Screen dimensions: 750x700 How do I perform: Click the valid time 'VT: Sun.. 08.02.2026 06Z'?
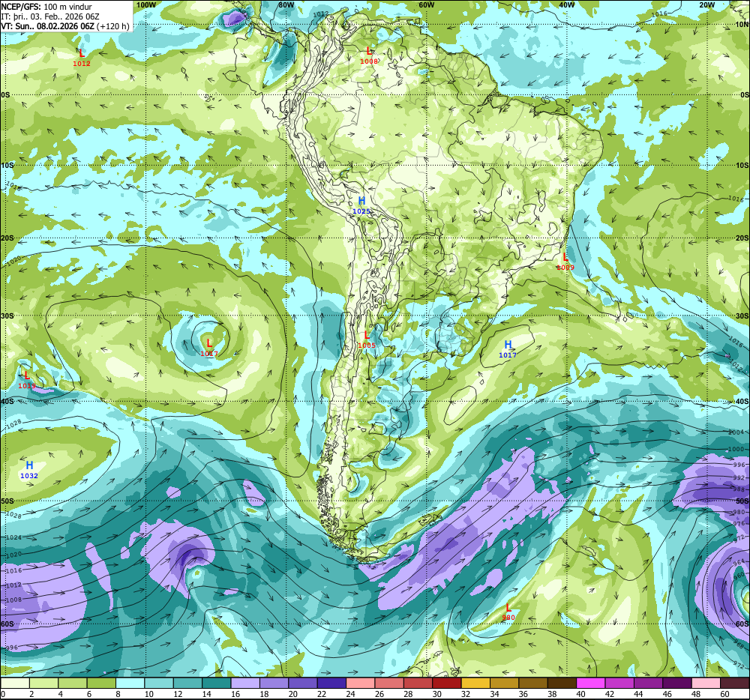[48, 25]
